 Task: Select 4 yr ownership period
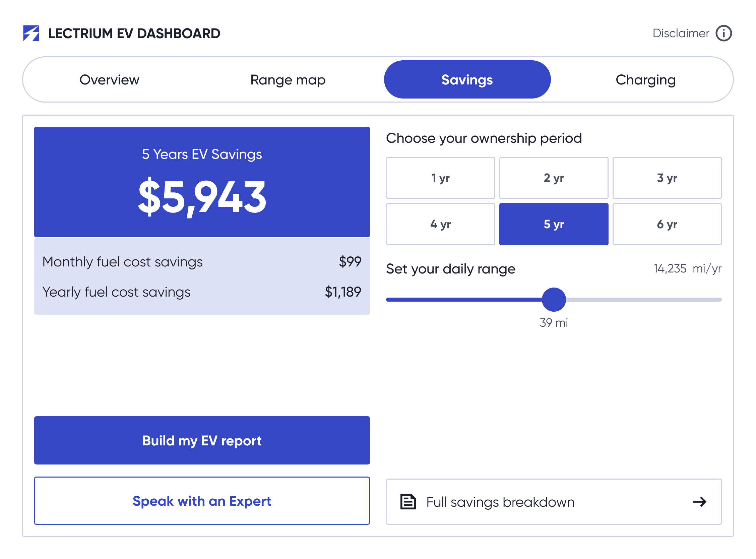[440, 224]
